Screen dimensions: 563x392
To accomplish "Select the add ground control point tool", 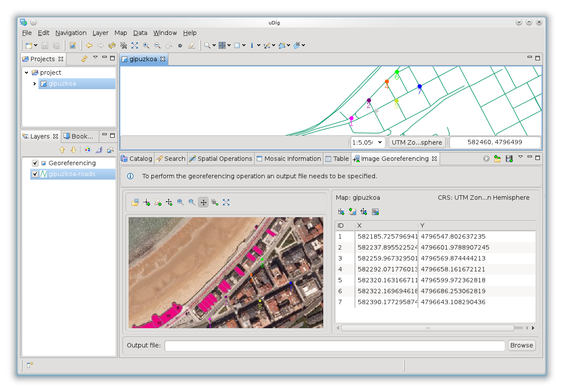I will 147,202.
